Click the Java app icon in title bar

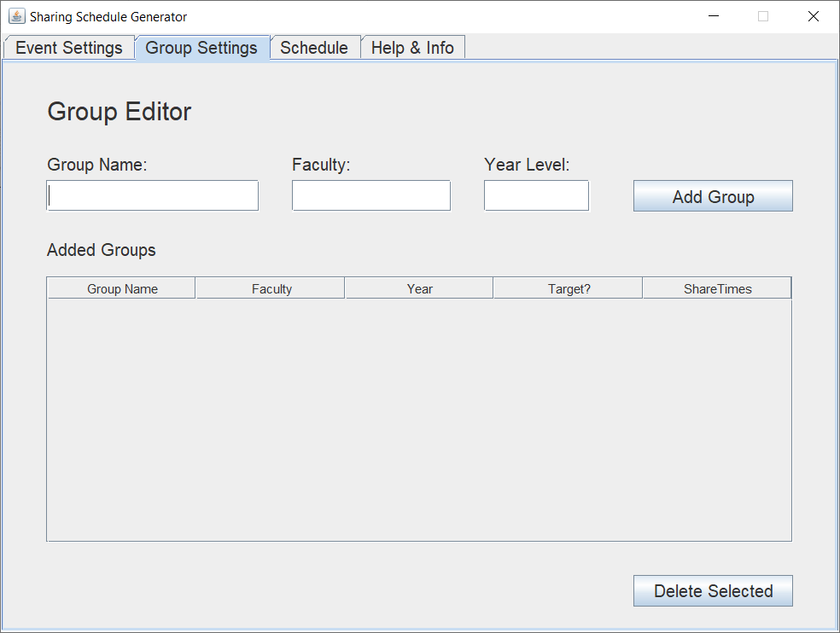pos(16,16)
